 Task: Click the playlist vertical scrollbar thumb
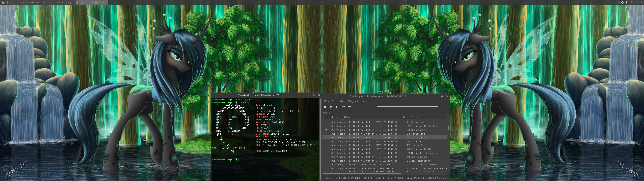pos(448,128)
